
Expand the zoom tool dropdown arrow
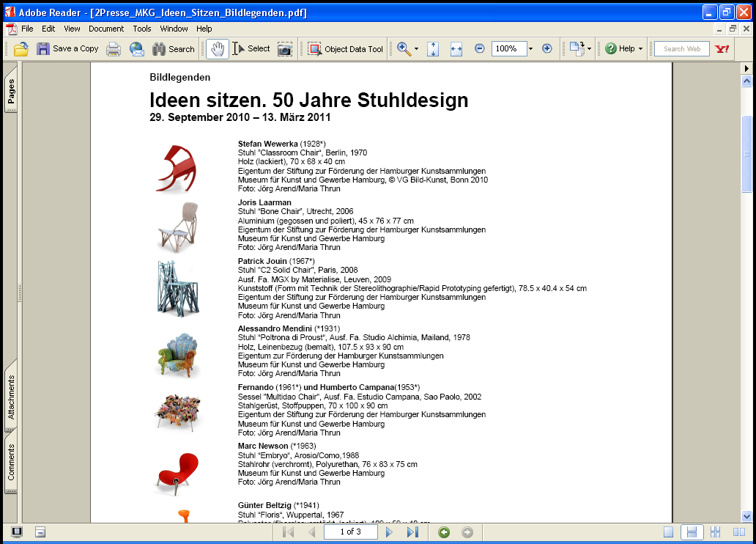(x=416, y=48)
